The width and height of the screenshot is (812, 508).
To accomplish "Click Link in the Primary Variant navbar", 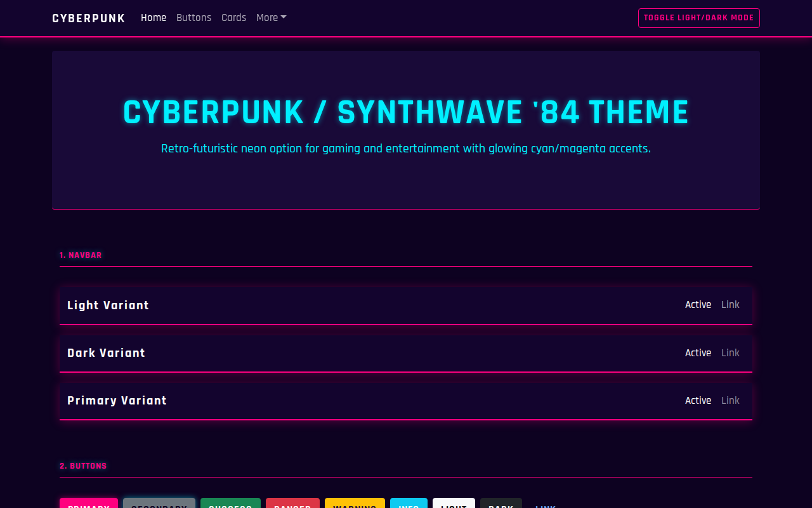I will tap(730, 400).
